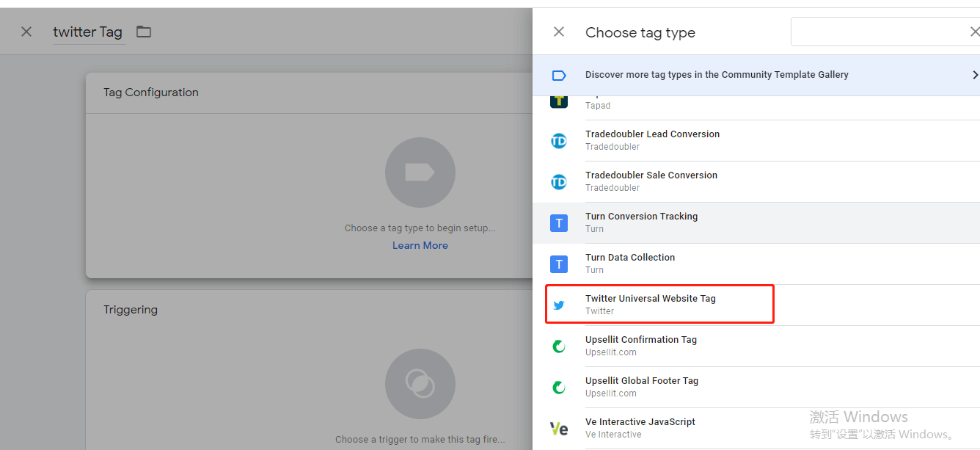Select Upsellit Global Footer Tag type
980x450 pixels.
point(756,387)
